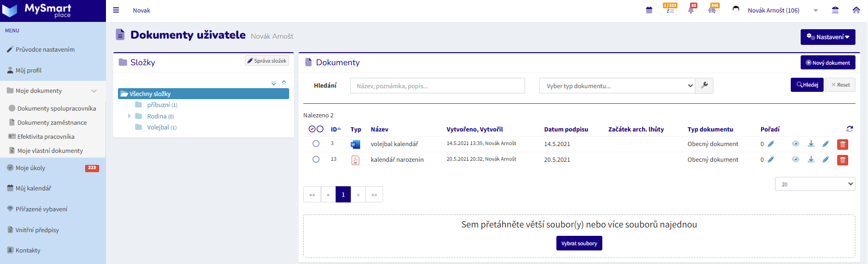Select the kalendář narozenin row radio
Image resolution: width=868 pixels, height=264 pixels.
tap(316, 159)
